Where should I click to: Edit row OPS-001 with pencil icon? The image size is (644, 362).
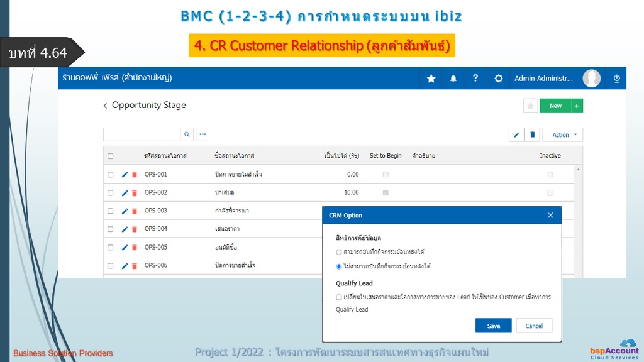coord(125,175)
